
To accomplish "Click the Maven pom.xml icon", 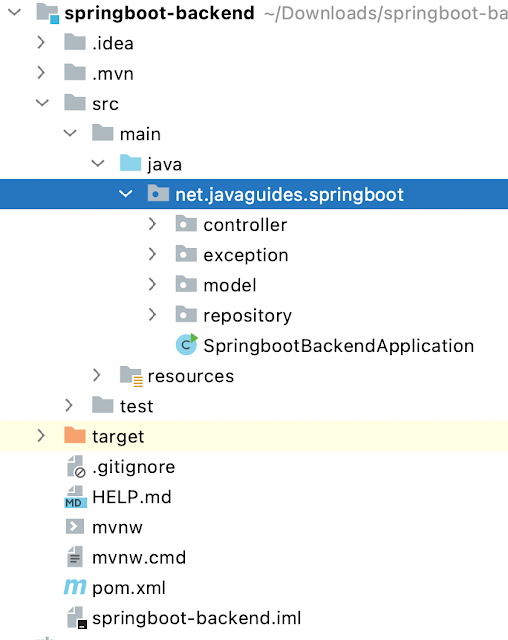I will pos(75,587).
